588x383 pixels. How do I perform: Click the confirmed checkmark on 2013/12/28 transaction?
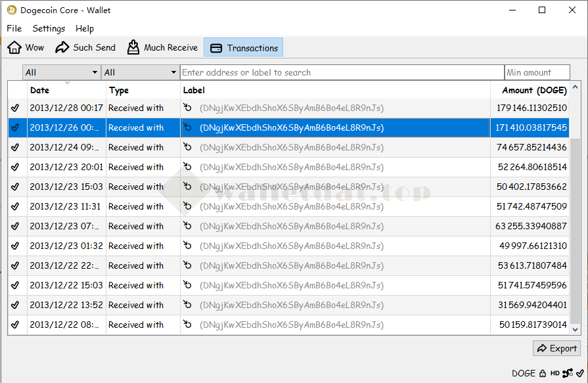click(16, 108)
